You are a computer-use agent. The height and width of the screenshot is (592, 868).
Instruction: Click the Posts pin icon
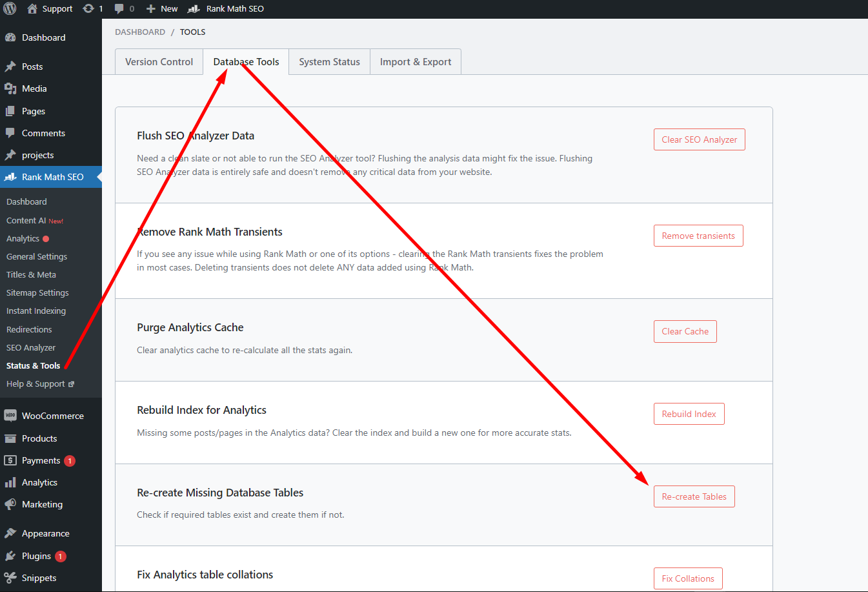coord(10,66)
